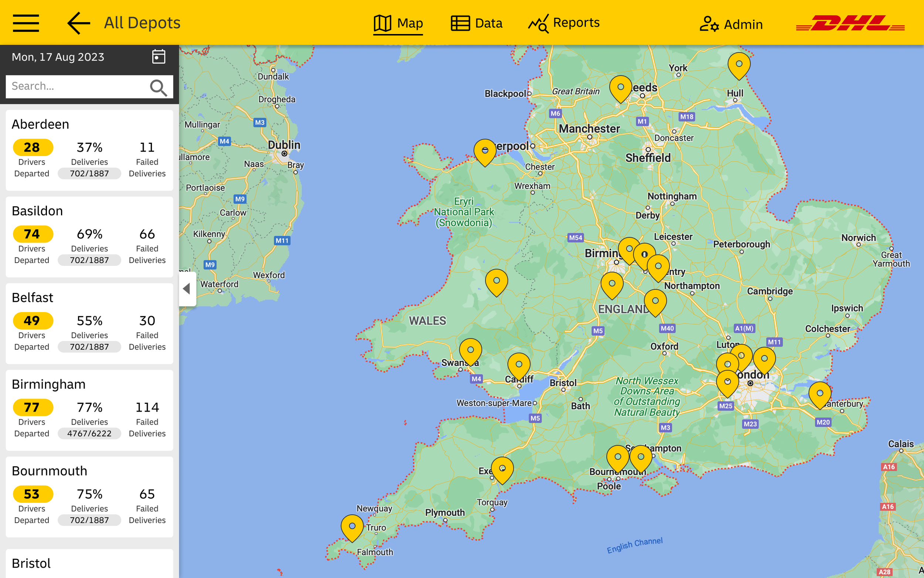This screenshot has height=578, width=924.
Task: Open the Admin section
Action: (x=731, y=24)
